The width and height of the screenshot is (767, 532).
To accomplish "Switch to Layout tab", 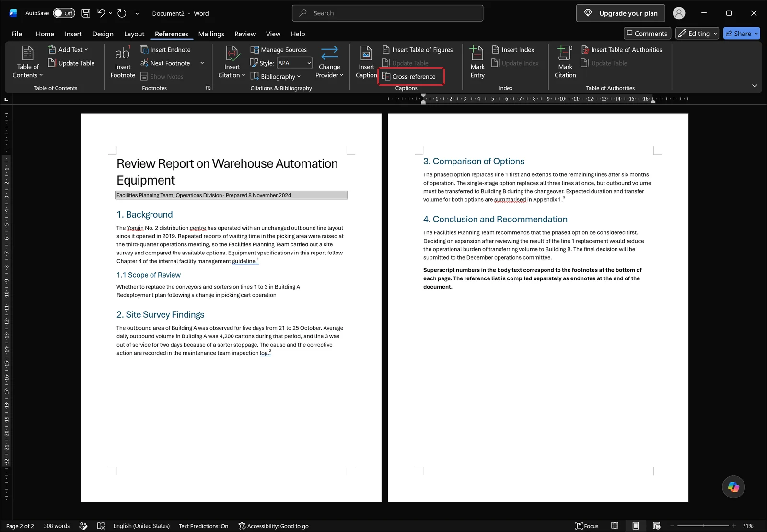I will (134, 34).
